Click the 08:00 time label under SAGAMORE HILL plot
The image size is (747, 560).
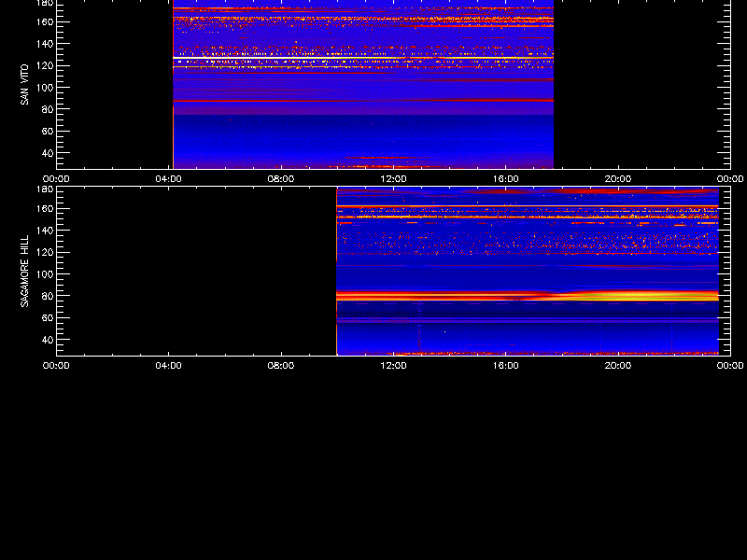pos(281,366)
